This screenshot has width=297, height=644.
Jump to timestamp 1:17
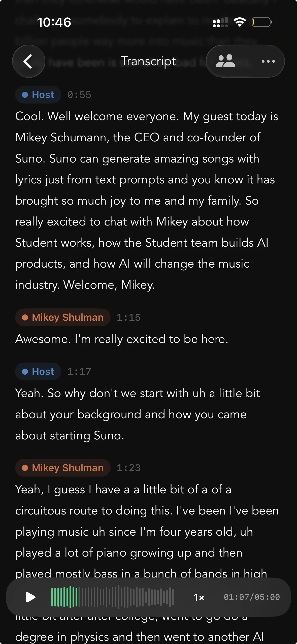pos(79,371)
